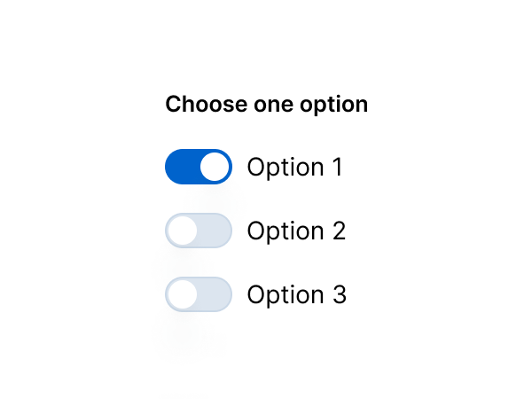Deselect Option 1 via its label

[294, 167]
